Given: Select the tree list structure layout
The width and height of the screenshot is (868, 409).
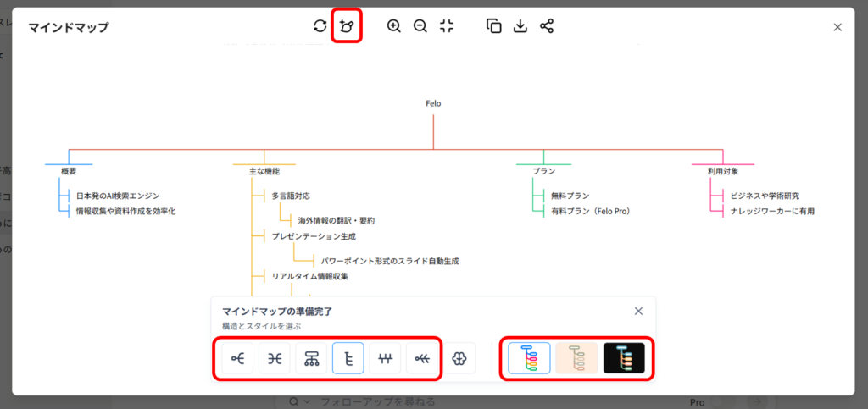Looking at the screenshot, I should 348,359.
